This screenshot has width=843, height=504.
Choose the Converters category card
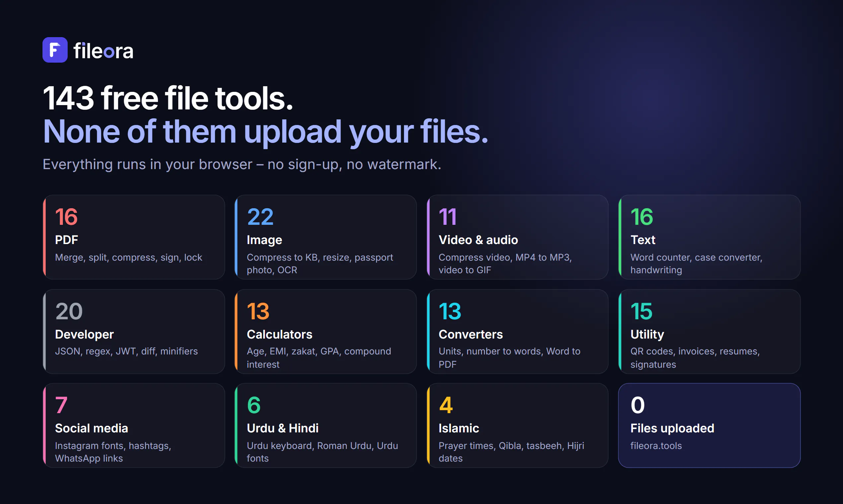tap(517, 332)
